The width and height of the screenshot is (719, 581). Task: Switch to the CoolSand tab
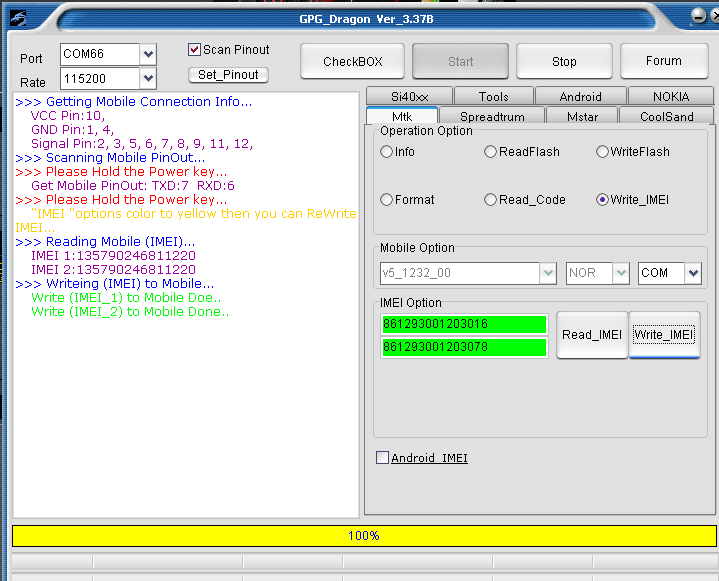666,116
